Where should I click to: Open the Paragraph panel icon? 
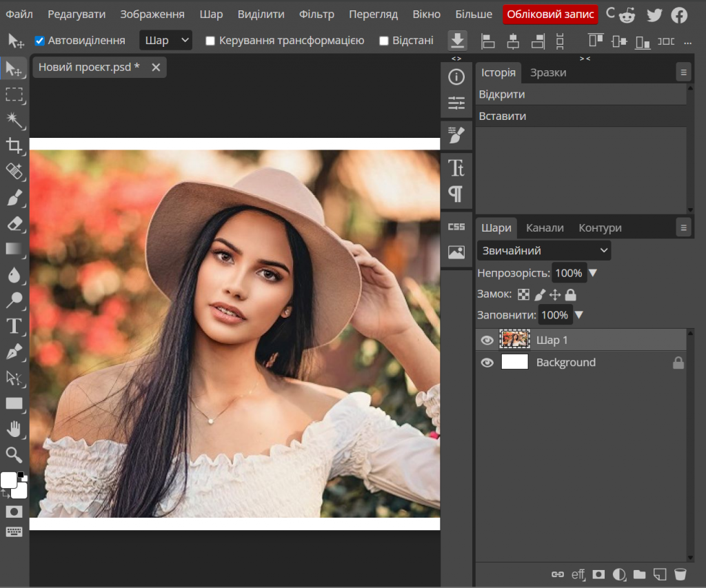point(456,194)
